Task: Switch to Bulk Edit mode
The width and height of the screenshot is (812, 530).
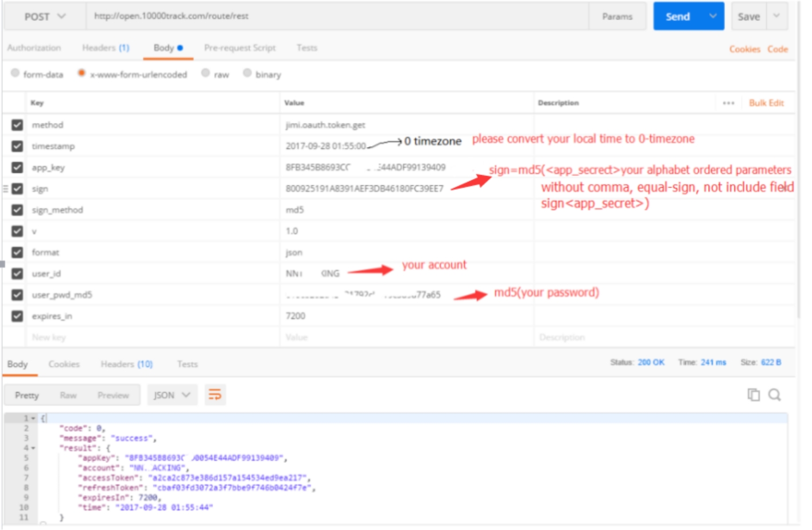Action: (766, 103)
